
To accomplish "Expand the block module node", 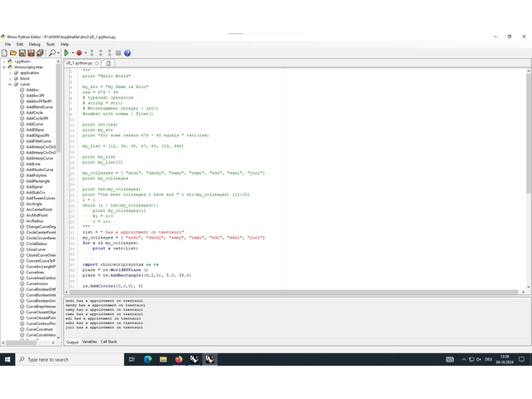I will click(10, 79).
